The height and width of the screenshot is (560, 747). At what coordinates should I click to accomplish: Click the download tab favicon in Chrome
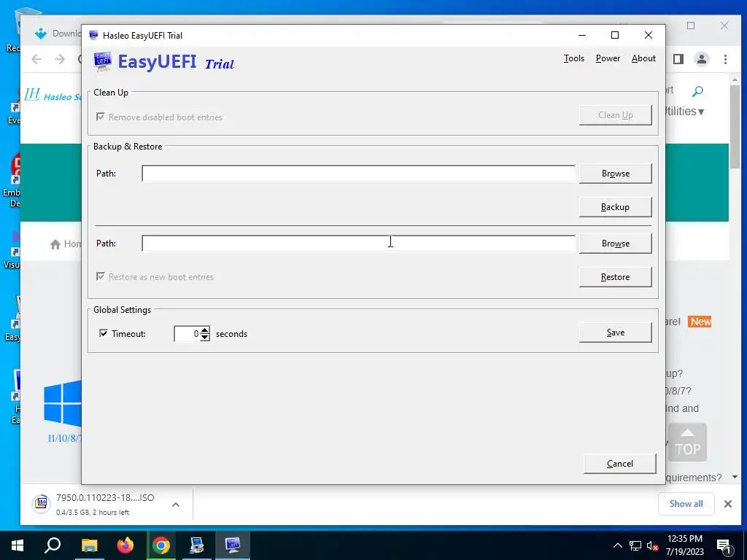41,34
